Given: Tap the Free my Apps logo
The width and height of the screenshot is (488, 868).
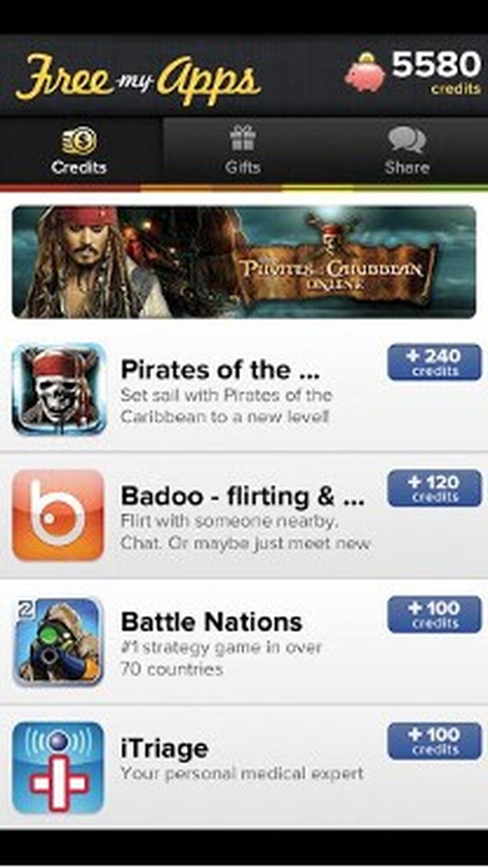Looking at the screenshot, I should point(138,77).
